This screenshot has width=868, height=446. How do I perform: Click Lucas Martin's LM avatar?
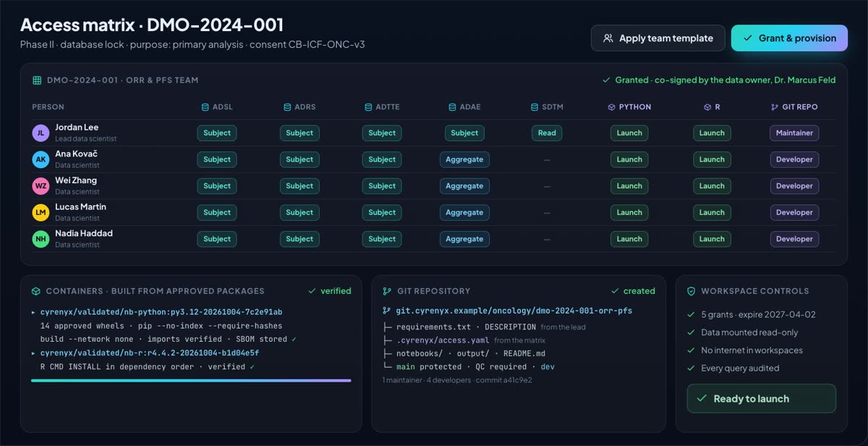pyautogui.click(x=41, y=213)
